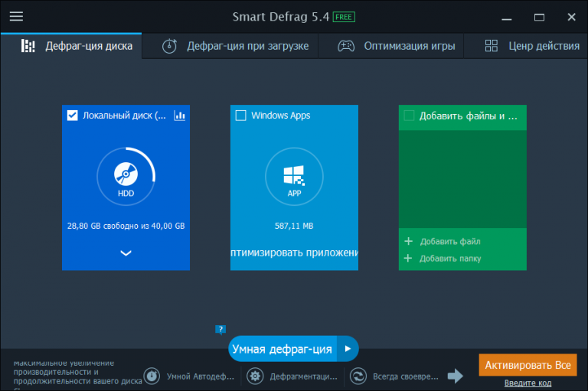This screenshot has height=391, width=588.
Task: Switch to Дефраг-ция диска tab
Action: [x=71, y=46]
